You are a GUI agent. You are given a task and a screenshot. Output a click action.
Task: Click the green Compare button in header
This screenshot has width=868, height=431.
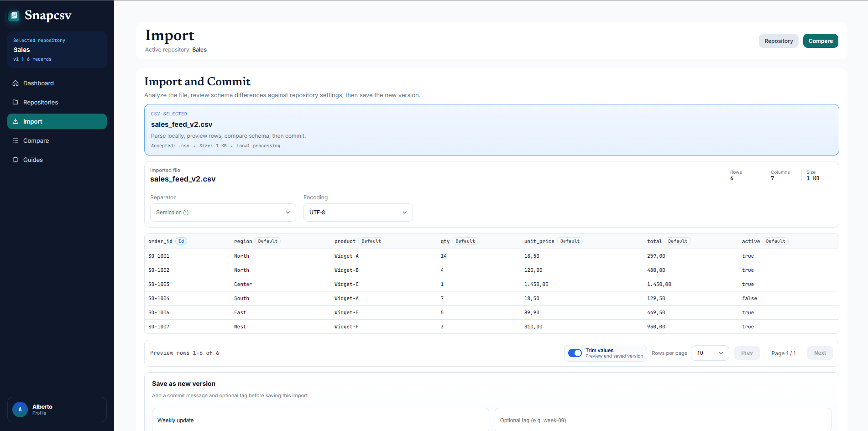[x=821, y=41]
